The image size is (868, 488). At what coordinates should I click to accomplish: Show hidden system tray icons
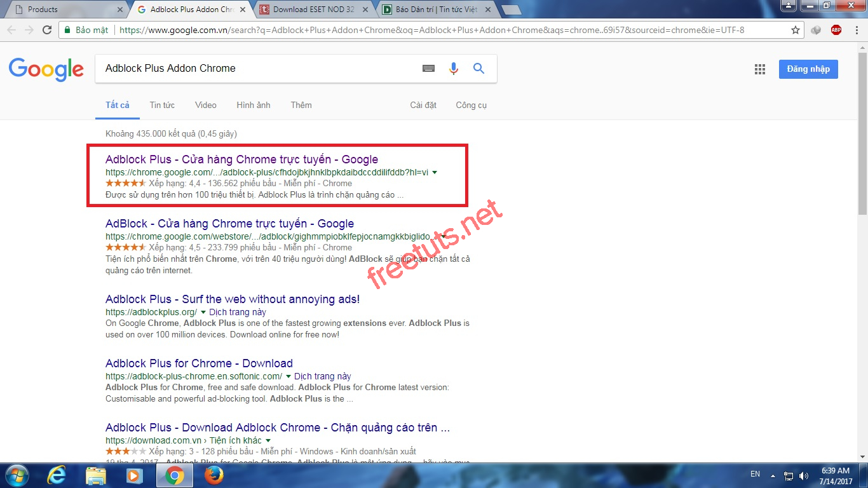pyautogui.click(x=773, y=475)
